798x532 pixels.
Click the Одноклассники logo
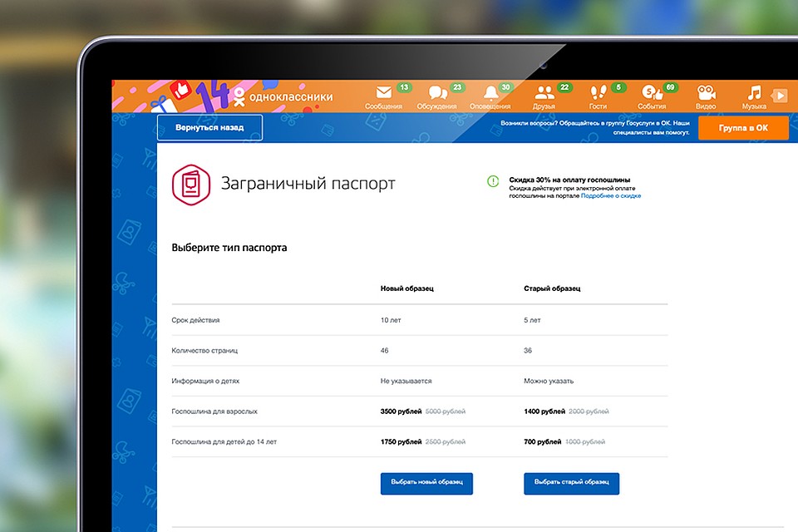coord(283,96)
